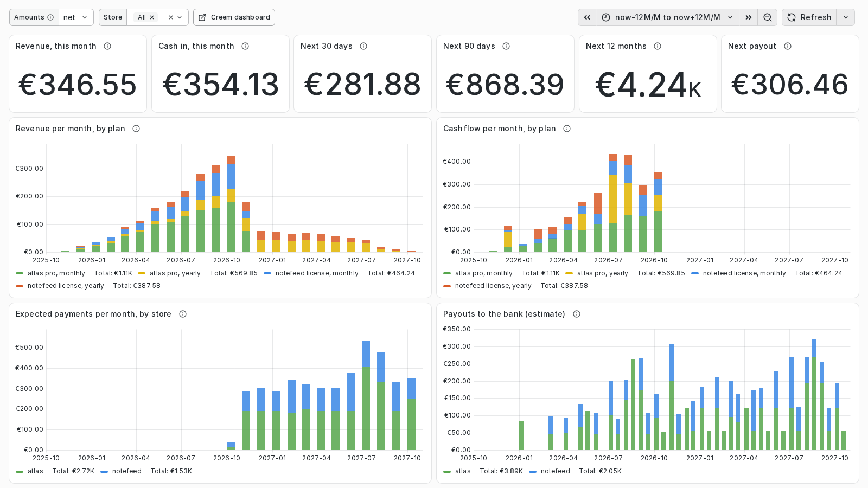This screenshot has width=868, height=488.
Task: Open Revenue per month, by plan panel title
Action: point(71,129)
